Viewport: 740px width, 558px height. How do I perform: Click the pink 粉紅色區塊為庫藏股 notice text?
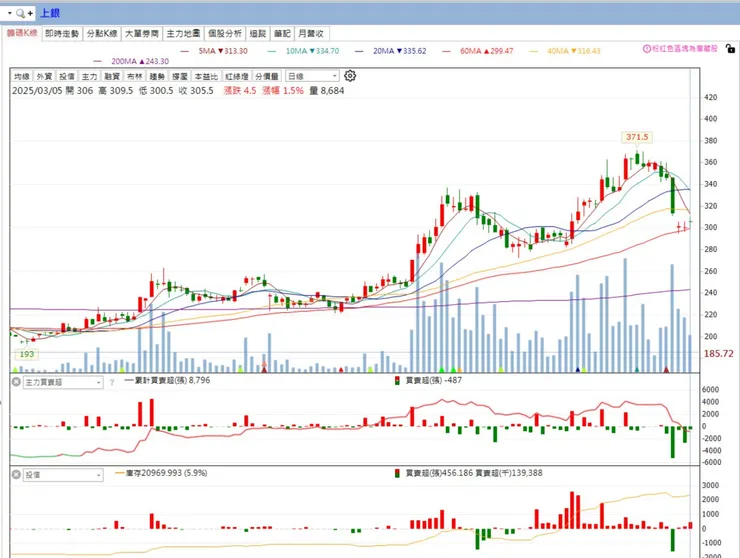[685, 49]
